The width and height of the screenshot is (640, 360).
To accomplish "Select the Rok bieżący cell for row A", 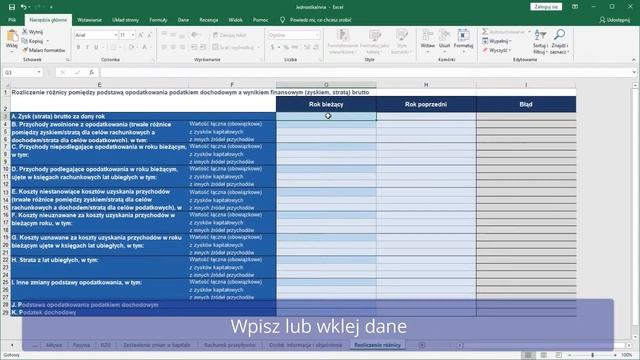I will coord(326,116).
